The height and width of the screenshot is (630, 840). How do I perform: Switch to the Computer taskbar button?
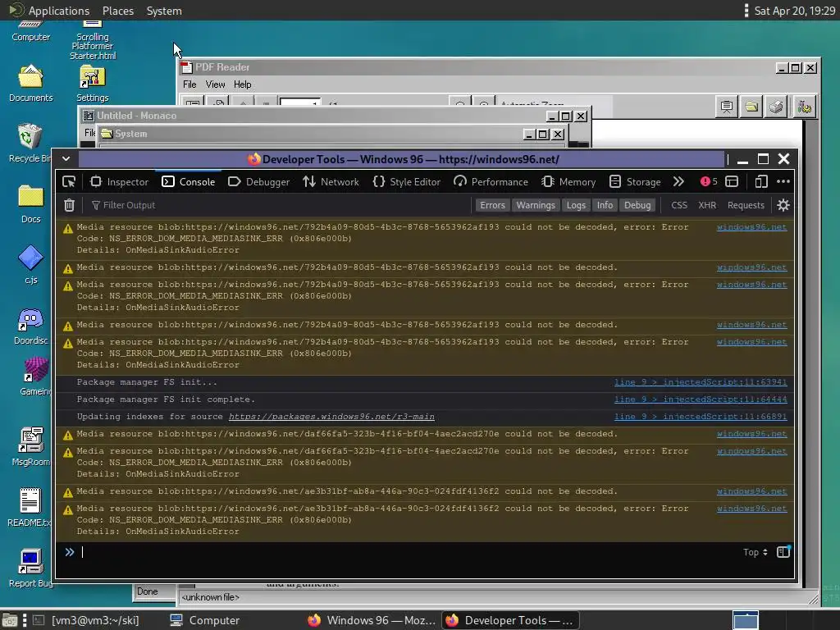tap(204, 620)
